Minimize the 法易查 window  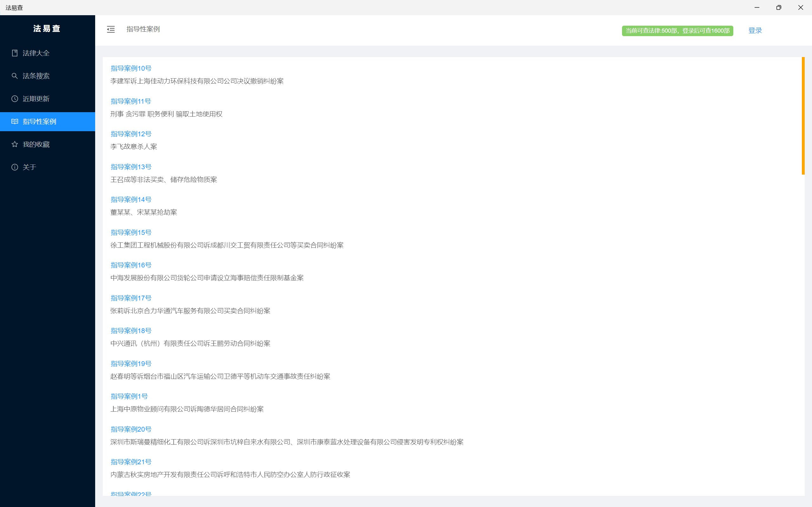pyautogui.click(x=756, y=7)
